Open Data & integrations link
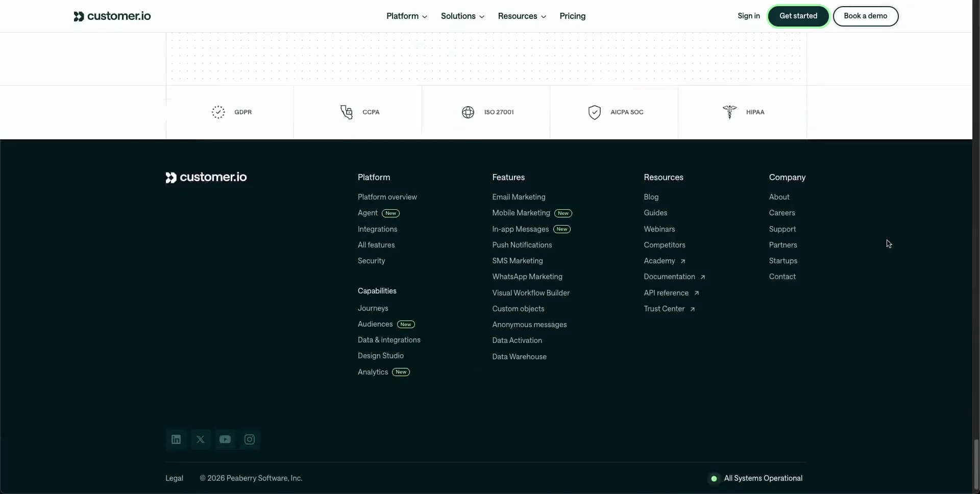 click(x=389, y=340)
